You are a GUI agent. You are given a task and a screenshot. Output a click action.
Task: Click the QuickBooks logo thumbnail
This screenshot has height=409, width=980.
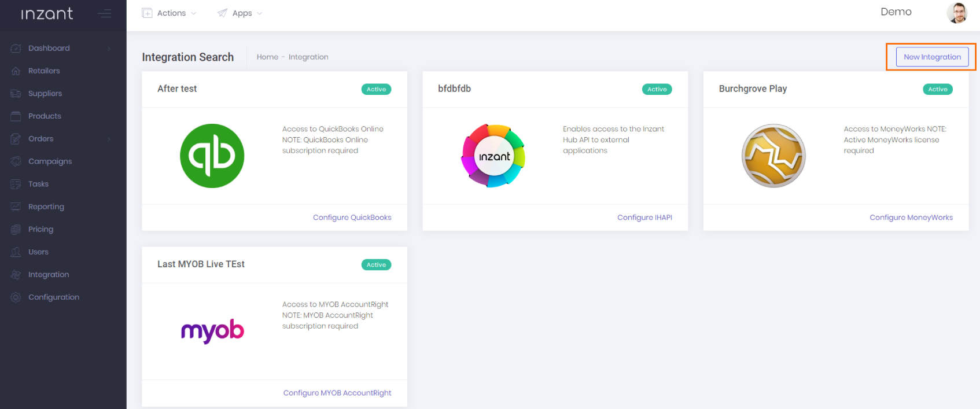pos(212,156)
